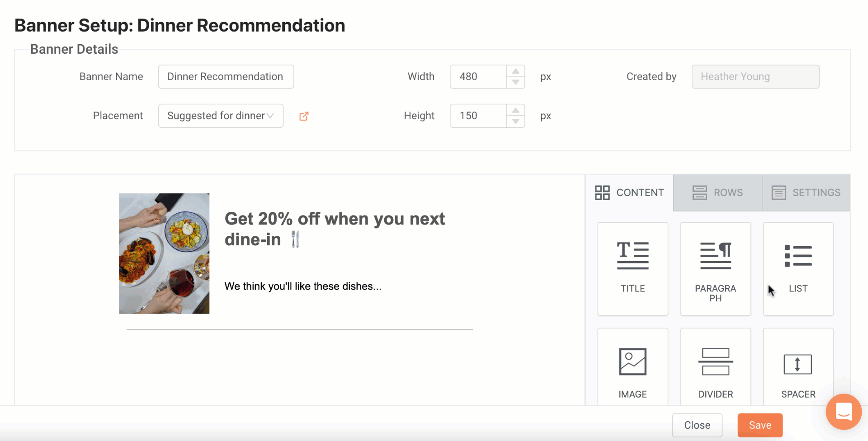Expand the Placement dropdown
Image resolution: width=868 pixels, height=441 pixels.
tap(221, 116)
